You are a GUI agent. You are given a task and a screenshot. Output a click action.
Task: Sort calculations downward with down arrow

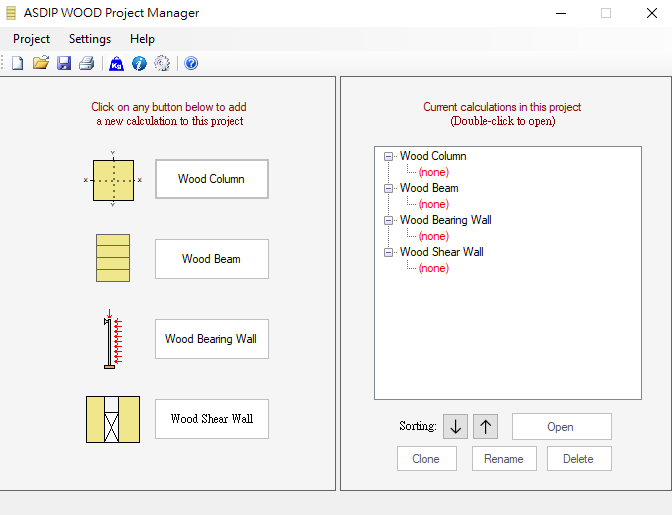456,426
